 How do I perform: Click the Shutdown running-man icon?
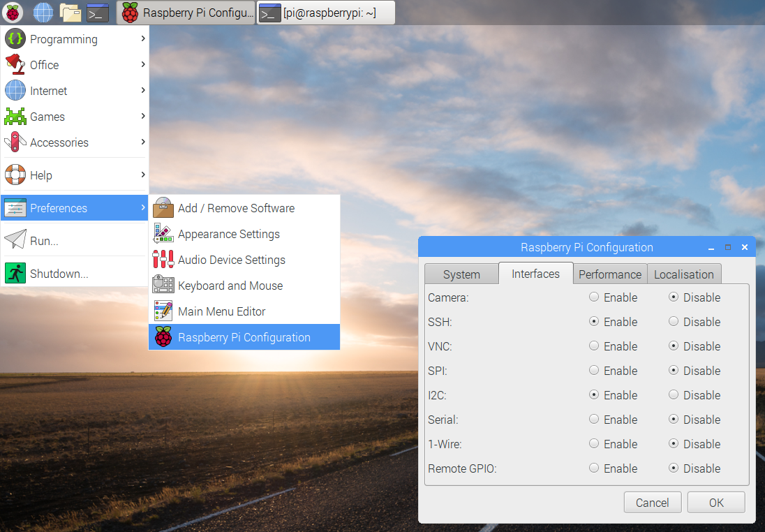(15, 273)
